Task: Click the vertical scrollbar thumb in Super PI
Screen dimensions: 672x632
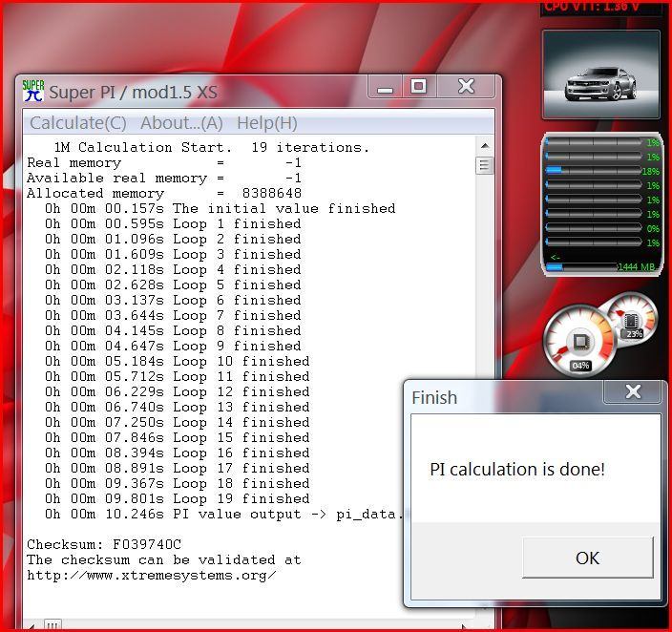Action: pos(485,165)
